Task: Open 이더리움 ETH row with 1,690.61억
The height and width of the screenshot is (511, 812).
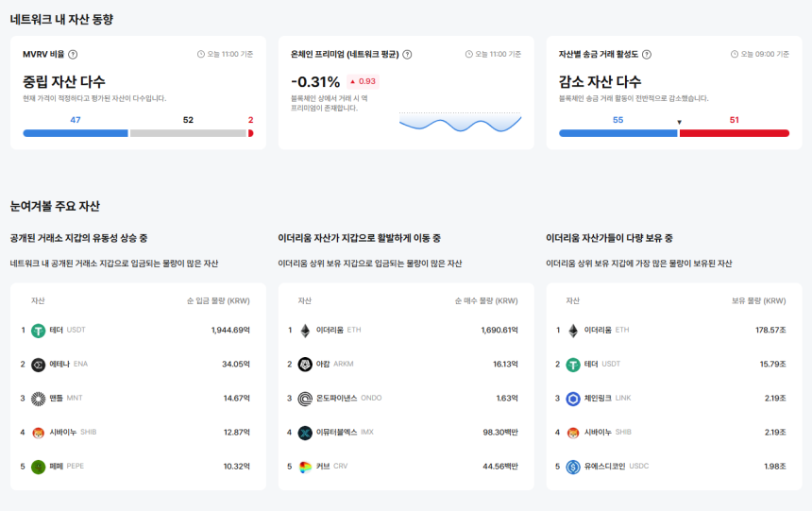Action: [406, 331]
